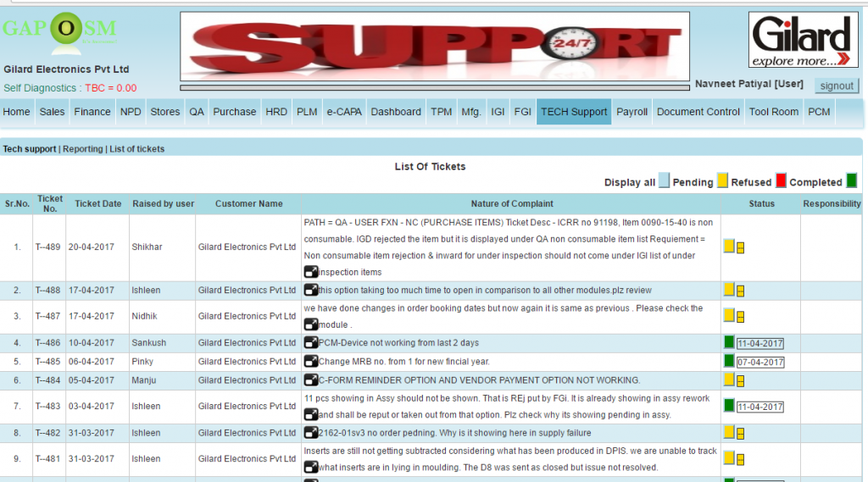Select the TECH Support menu
Screen dimensions: 868x482
click(574, 112)
